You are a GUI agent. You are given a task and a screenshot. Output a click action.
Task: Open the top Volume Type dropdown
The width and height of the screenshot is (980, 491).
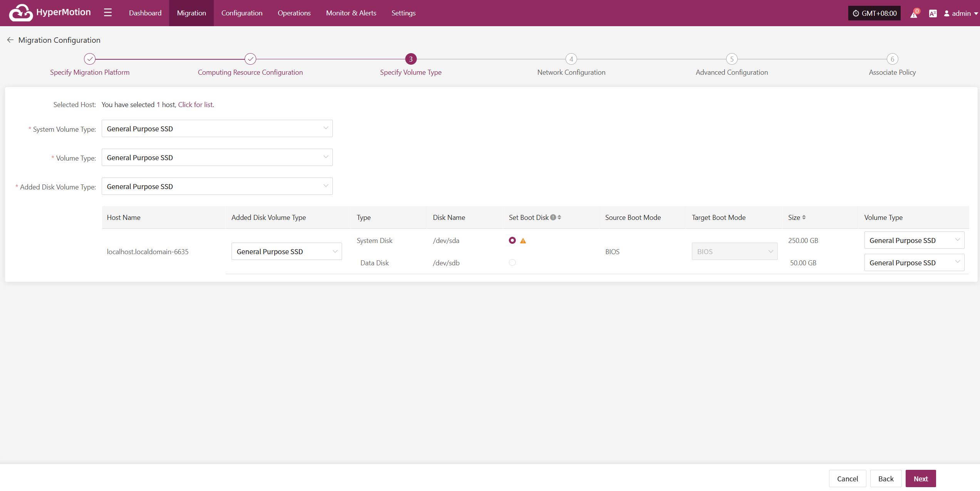pyautogui.click(x=217, y=158)
